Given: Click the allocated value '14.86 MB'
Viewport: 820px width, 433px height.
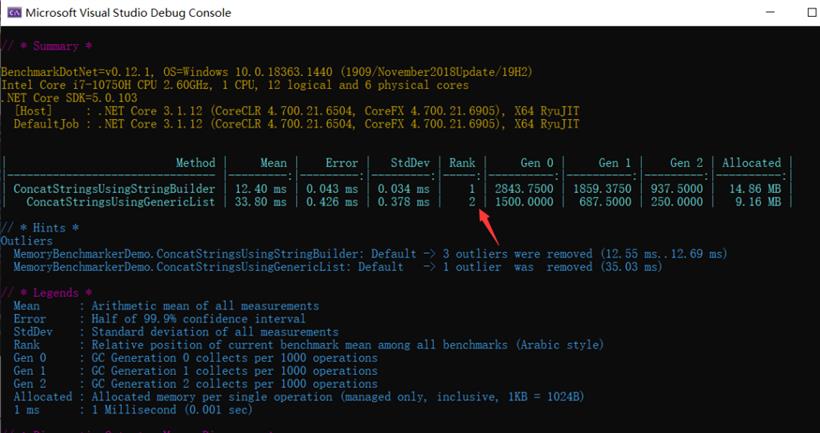Looking at the screenshot, I should (x=755, y=189).
